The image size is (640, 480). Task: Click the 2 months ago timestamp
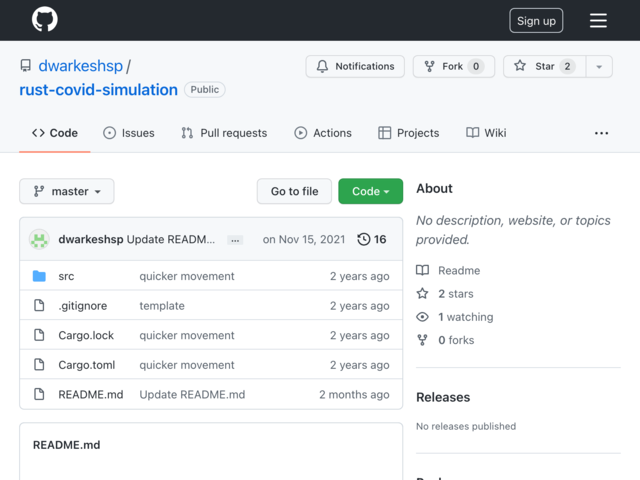tap(354, 395)
